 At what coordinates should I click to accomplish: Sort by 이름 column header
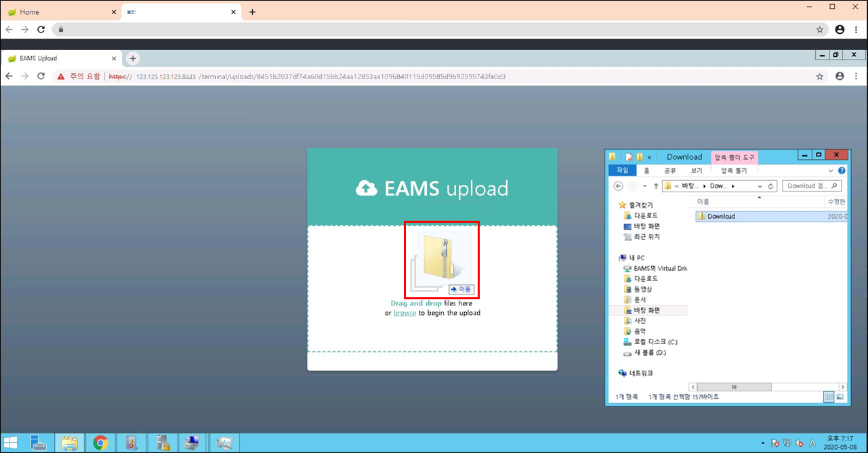click(x=756, y=202)
